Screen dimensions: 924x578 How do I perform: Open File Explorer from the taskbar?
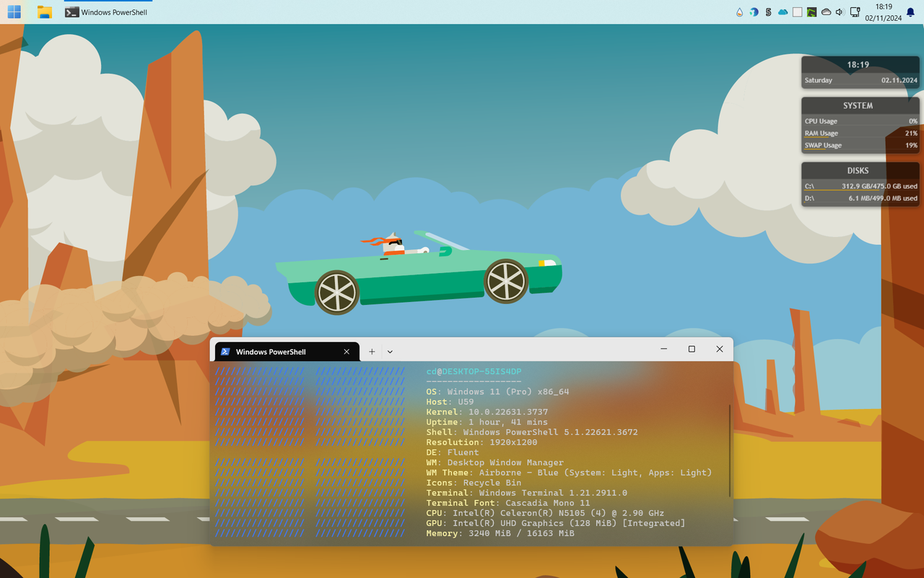[45, 12]
